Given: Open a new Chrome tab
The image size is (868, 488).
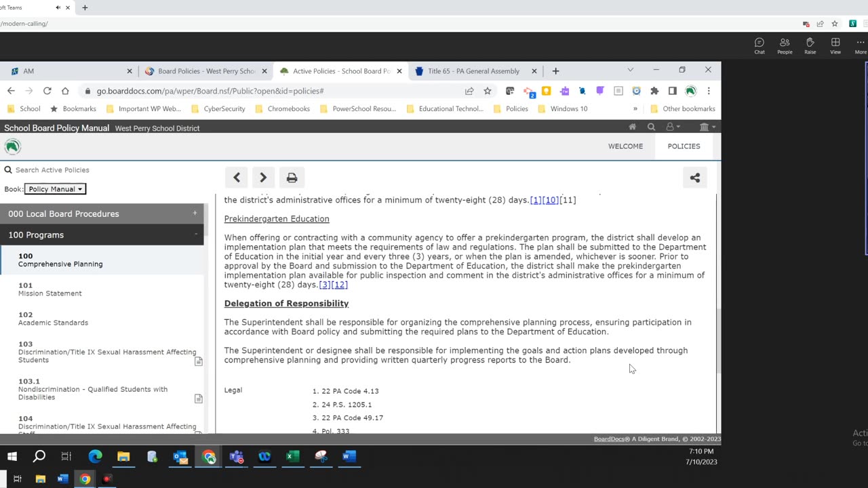Looking at the screenshot, I should click(555, 71).
